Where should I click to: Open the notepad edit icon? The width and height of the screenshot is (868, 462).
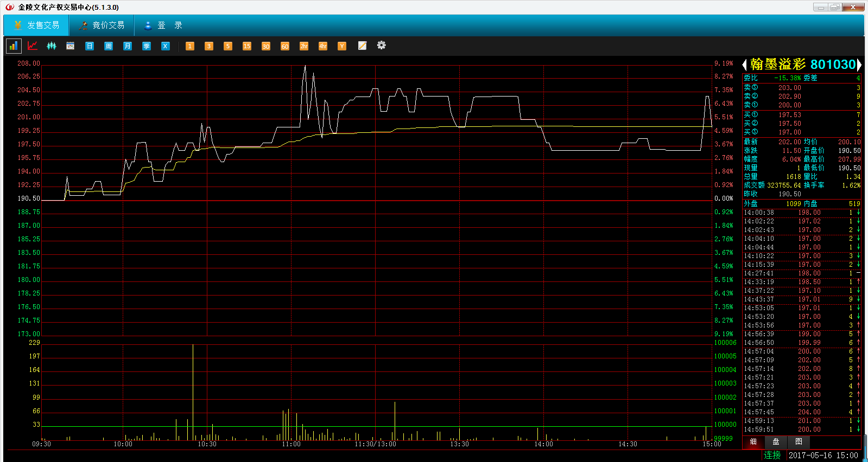coord(363,46)
